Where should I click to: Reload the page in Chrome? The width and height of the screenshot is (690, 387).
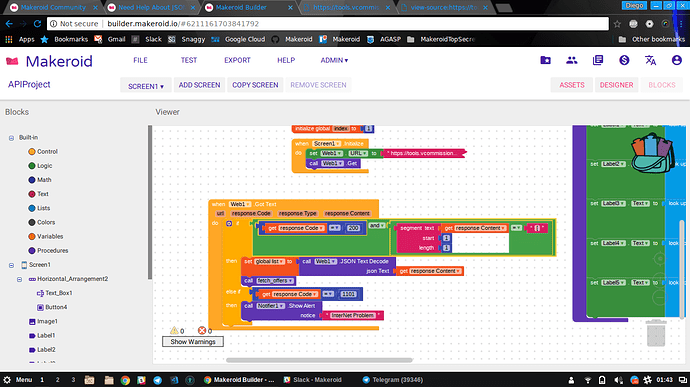(x=37, y=24)
